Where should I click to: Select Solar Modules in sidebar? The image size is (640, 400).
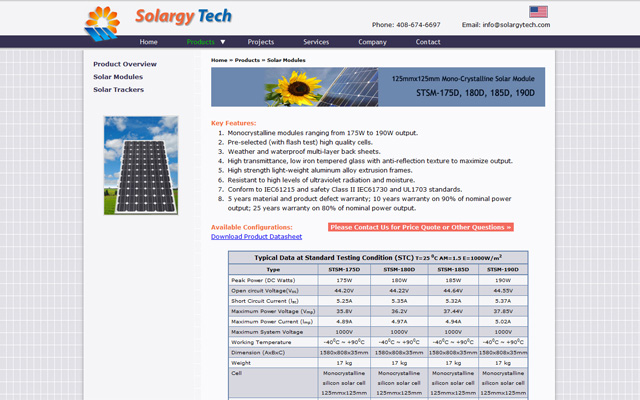pyautogui.click(x=118, y=77)
